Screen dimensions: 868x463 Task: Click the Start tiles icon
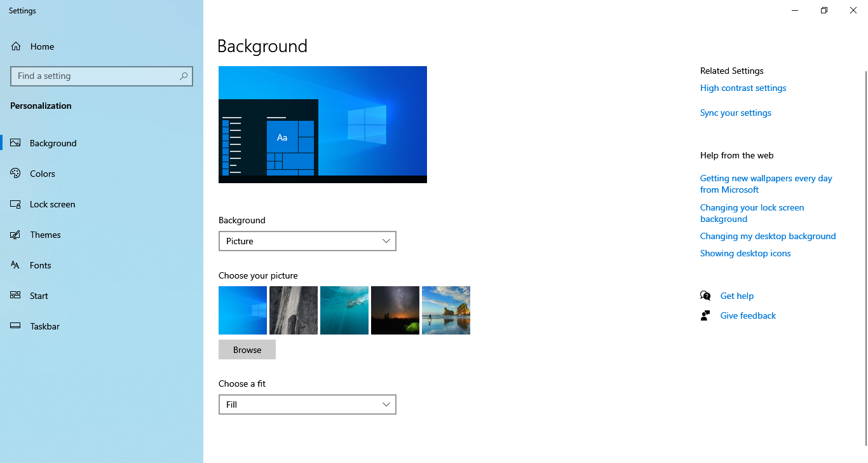click(16, 296)
